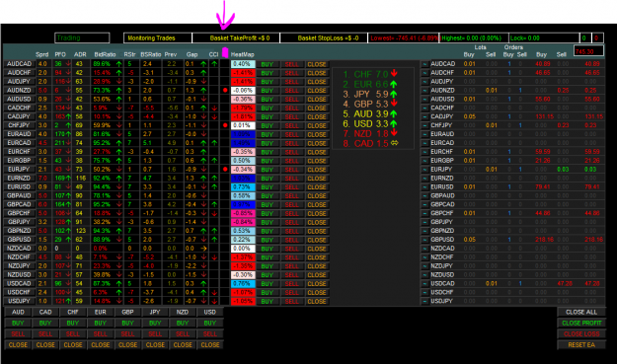Image resolution: width=617 pixels, height=364 pixels.
Task: Click the green up arrow next to EUR strength
Action: tap(394, 84)
